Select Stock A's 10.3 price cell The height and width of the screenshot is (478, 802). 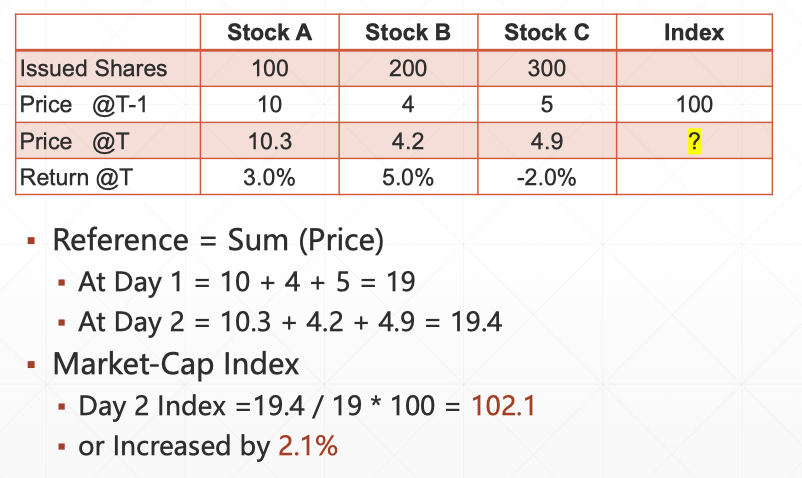(269, 141)
